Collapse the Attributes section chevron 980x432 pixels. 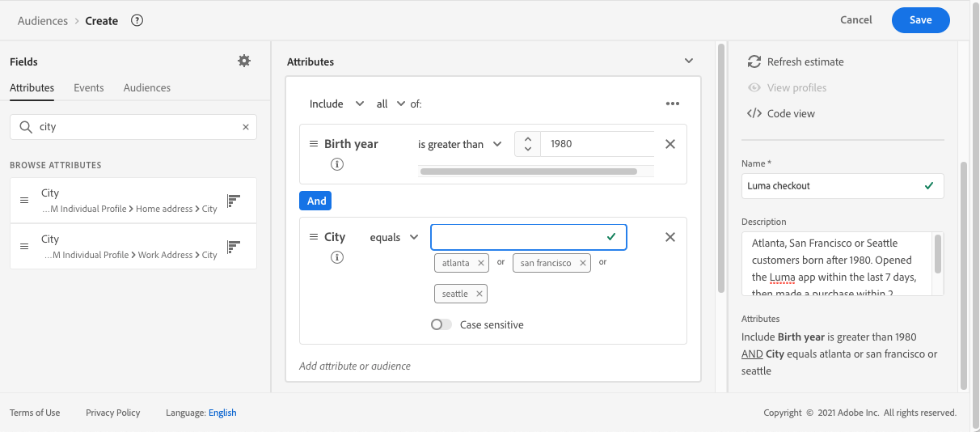tap(689, 61)
